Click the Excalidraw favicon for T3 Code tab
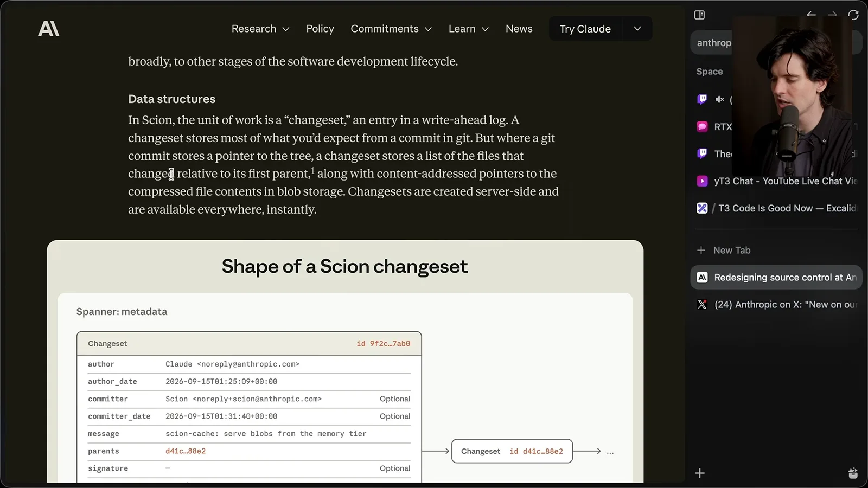 (x=702, y=208)
